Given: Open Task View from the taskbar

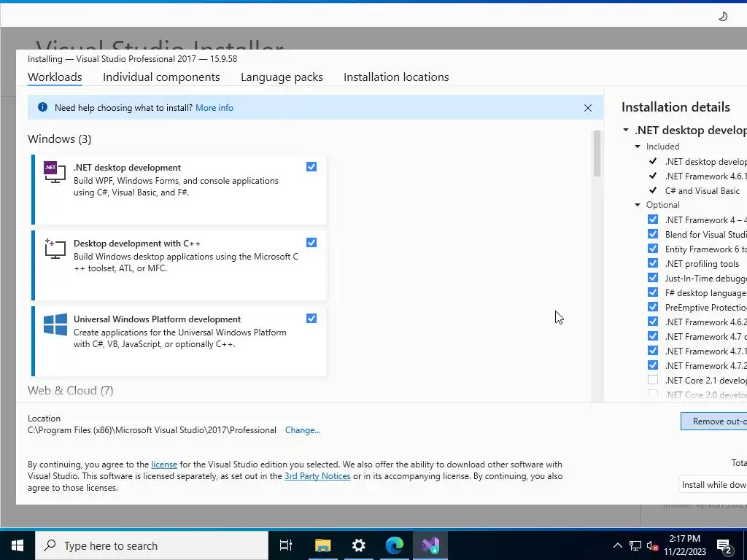Looking at the screenshot, I should click(x=286, y=545).
